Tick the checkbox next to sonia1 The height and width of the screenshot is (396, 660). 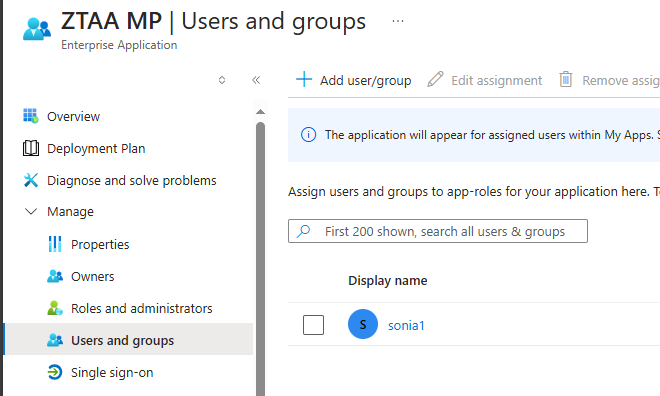313,325
